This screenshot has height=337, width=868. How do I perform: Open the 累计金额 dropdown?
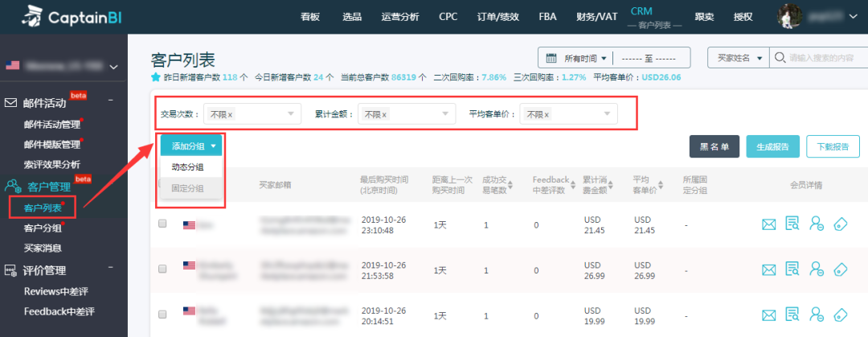click(x=407, y=114)
